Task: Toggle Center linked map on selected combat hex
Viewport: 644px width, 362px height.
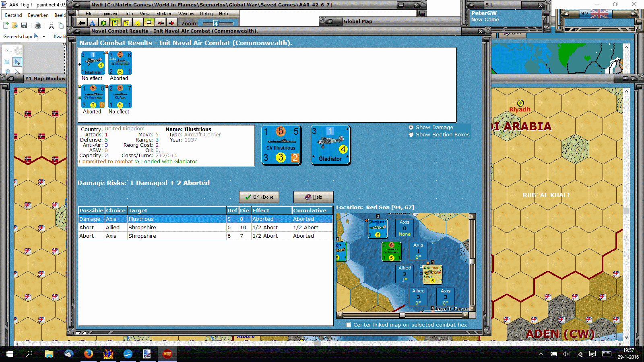Action: point(349,325)
